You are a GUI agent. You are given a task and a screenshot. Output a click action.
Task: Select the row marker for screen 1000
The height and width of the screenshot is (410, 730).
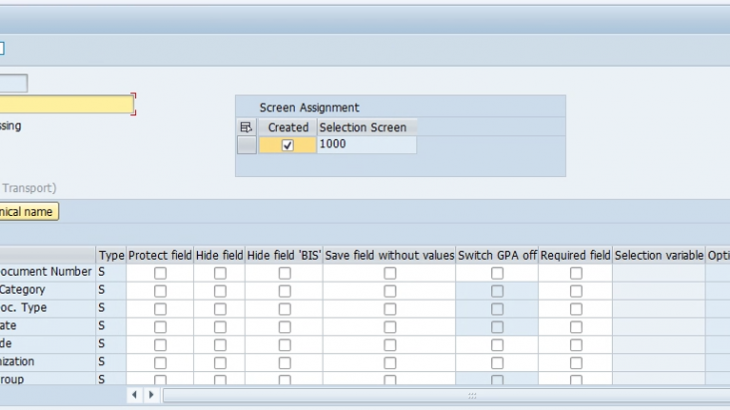pyautogui.click(x=247, y=145)
